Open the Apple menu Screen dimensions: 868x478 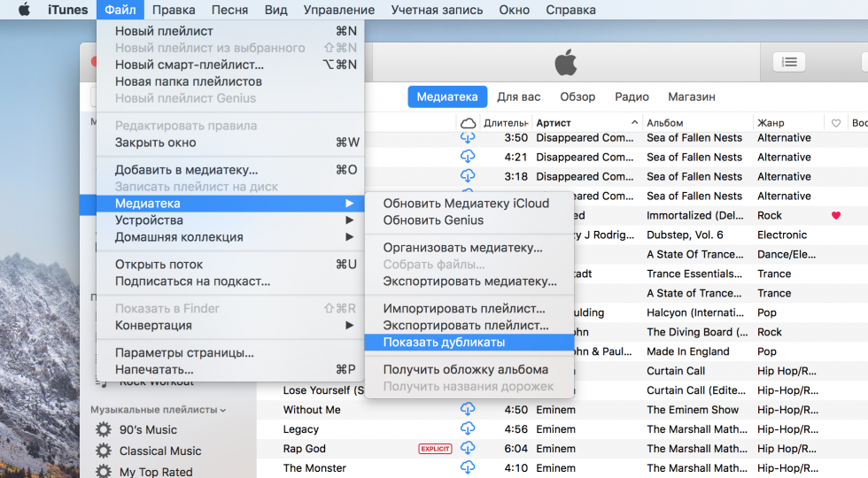(24, 10)
